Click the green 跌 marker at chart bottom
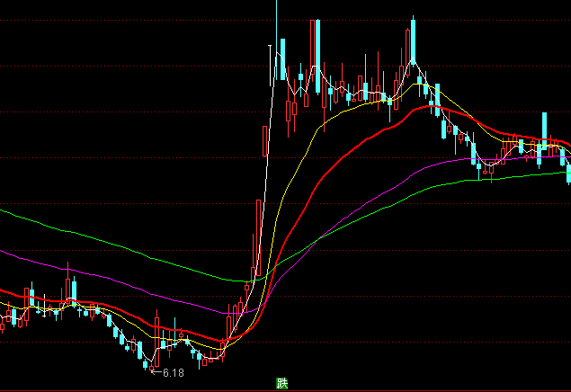This screenshot has height=392, width=571. coord(282,383)
